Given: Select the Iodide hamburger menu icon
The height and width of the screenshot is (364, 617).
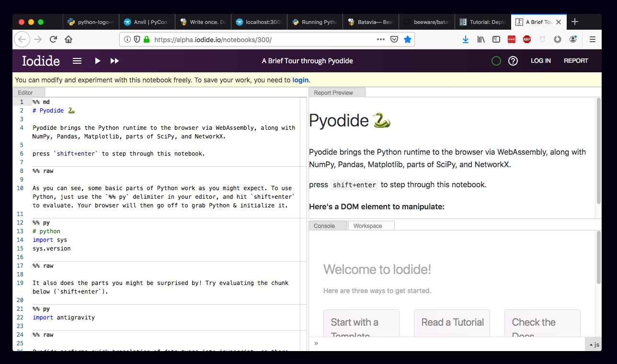Looking at the screenshot, I should tap(77, 61).
